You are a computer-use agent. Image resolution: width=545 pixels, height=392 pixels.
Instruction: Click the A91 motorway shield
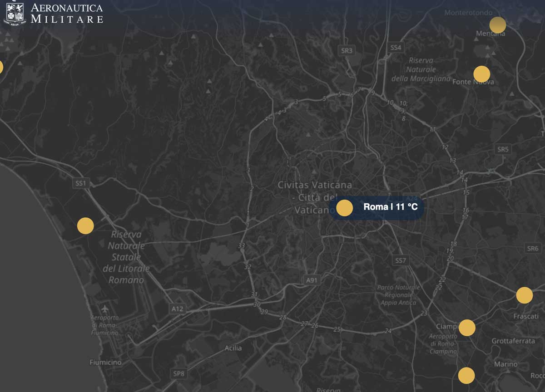(x=312, y=280)
